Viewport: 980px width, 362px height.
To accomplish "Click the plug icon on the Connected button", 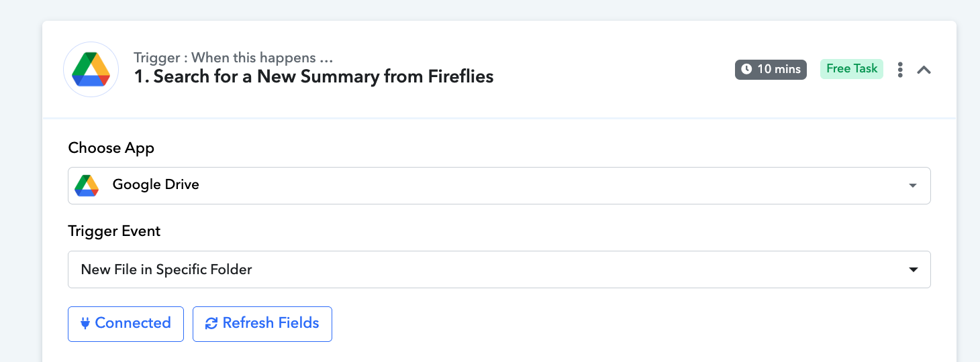I will (85, 323).
